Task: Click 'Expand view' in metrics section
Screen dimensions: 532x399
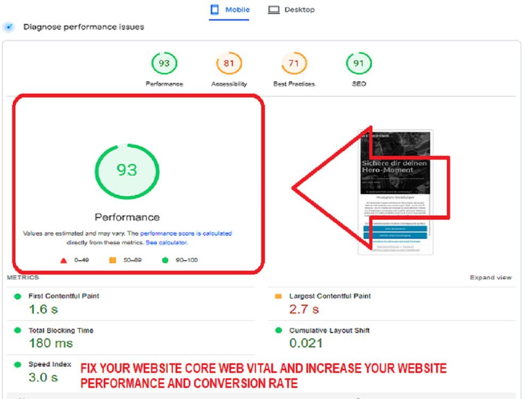Action: [491, 278]
